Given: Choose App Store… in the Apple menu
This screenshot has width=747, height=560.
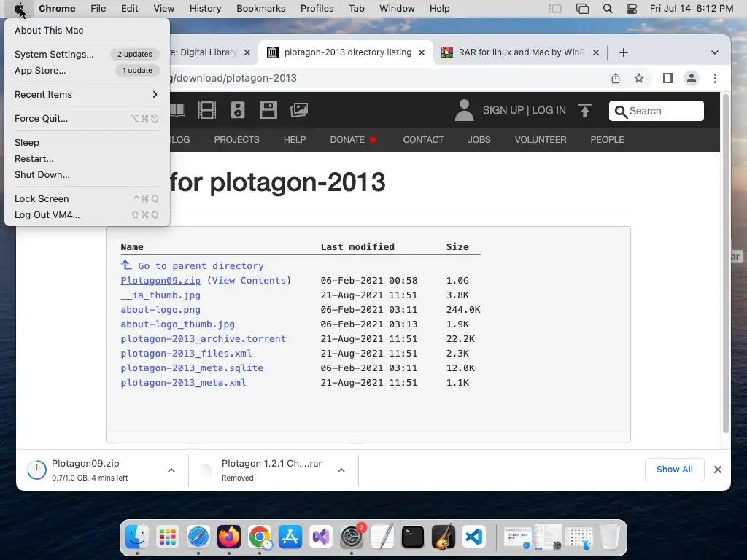Looking at the screenshot, I should pyautogui.click(x=86, y=71).
